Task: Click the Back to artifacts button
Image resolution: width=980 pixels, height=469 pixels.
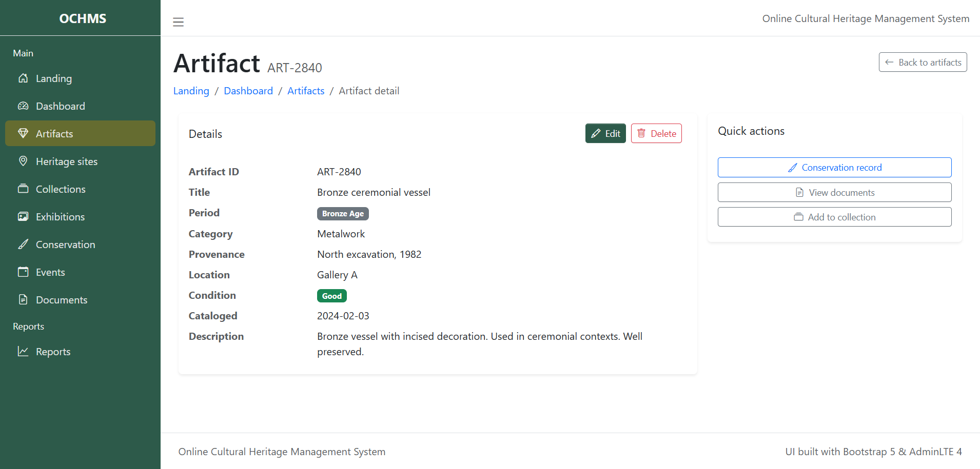Action: tap(923, 62)
